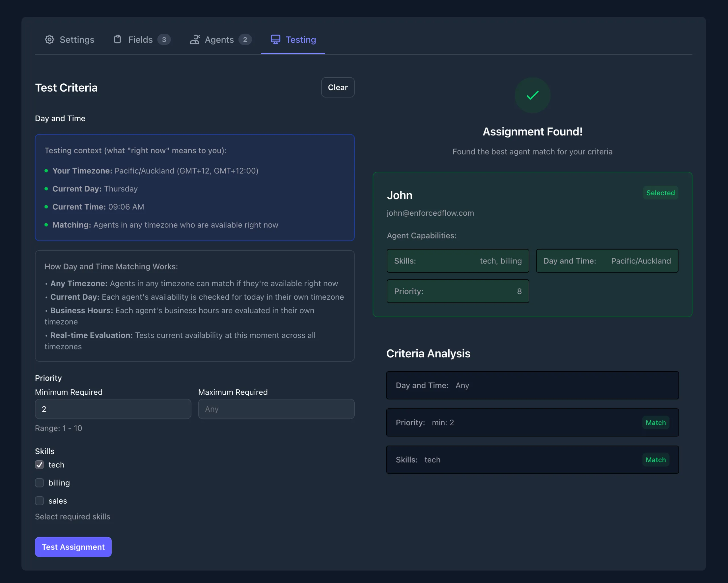
Task: Click the Skills Match badge in analysis
Action: 655,460
